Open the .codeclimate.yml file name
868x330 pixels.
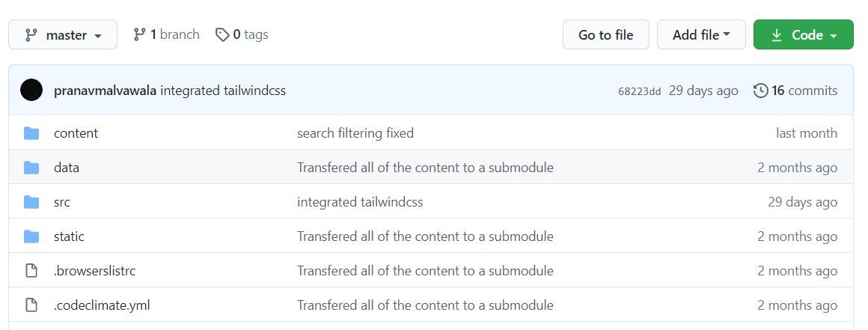click(102, 305)
